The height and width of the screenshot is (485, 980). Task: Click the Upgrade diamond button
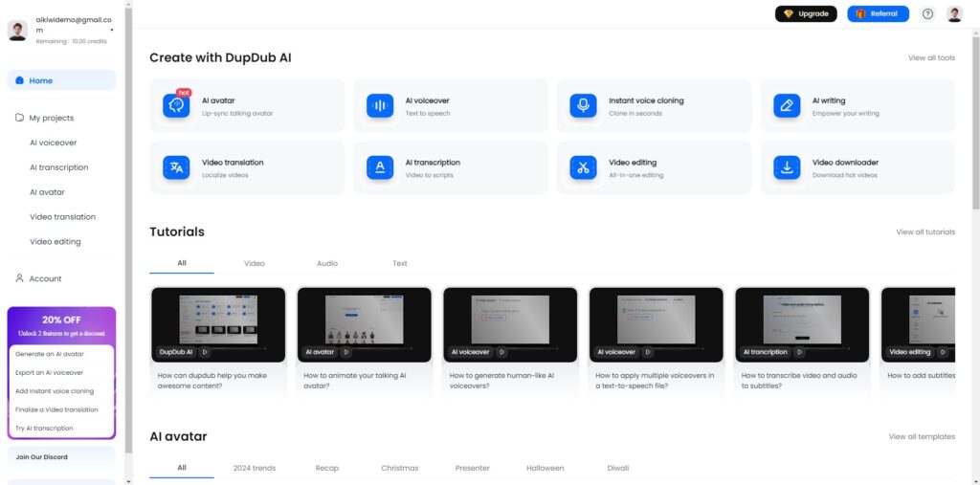click(x=806, y=13)
